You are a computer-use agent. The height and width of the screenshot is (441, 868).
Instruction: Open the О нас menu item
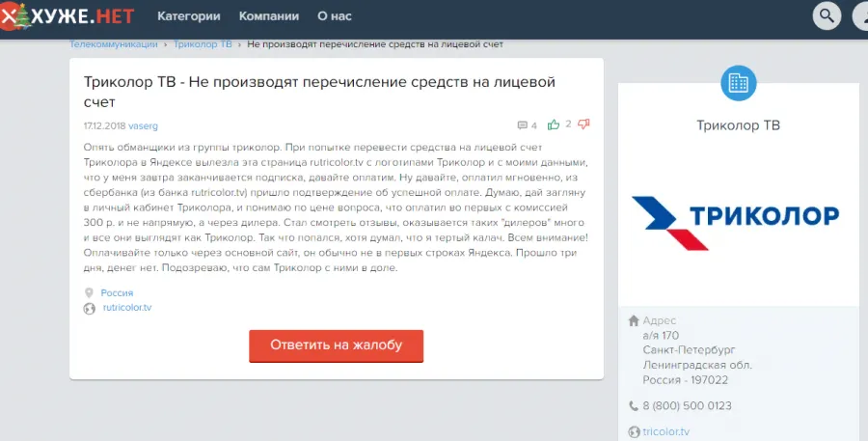click(335, 16)
